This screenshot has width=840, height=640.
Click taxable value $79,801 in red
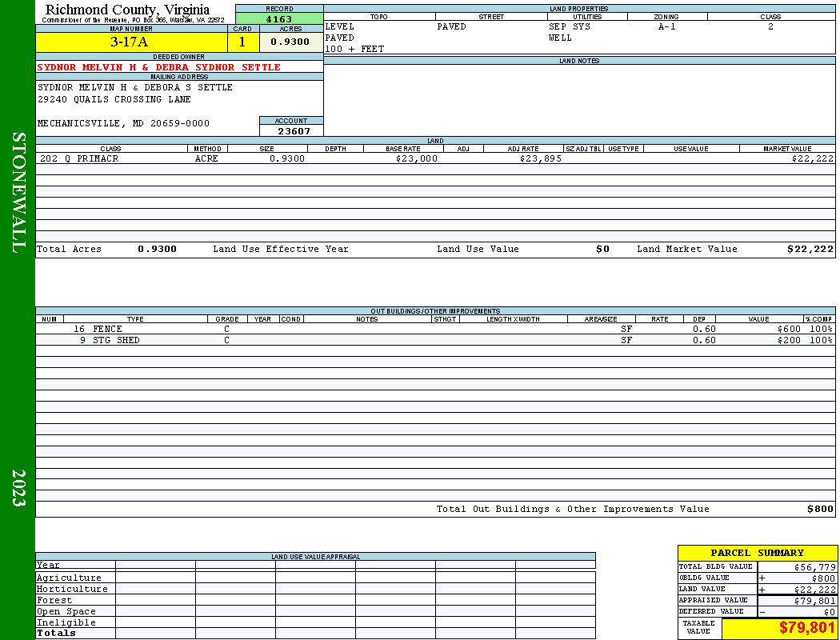tap(806, 628)
